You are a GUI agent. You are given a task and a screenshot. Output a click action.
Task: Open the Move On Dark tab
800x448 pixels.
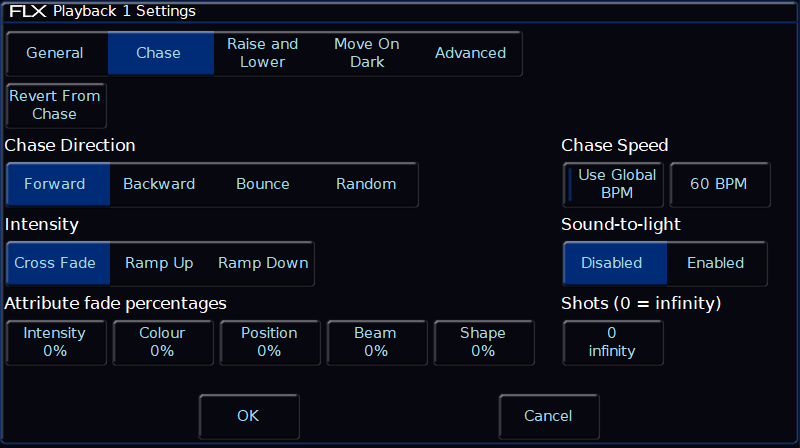point(367,53)
